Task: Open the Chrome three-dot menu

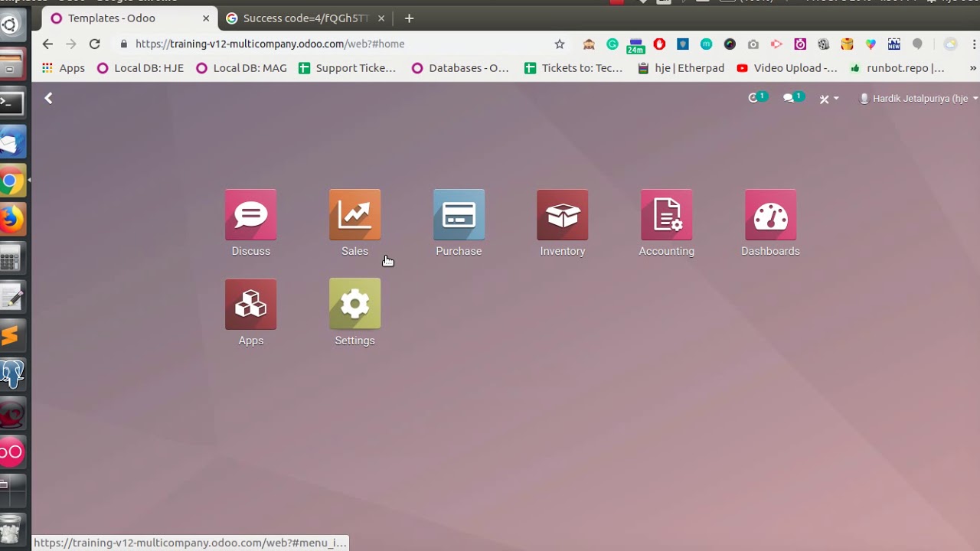Action: click(x=975, y=44)
